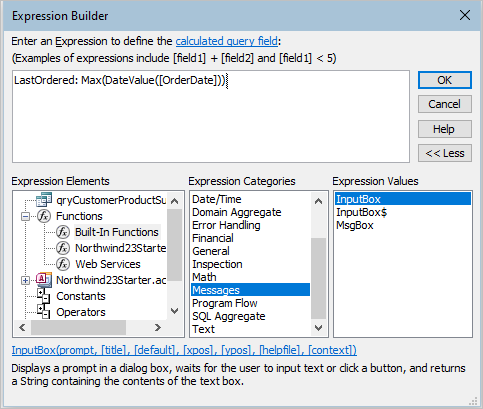The image size is (483, 409).
Task: Click the Expression Categories vertical scrollbar thumb
Action: [x=318, y=278]
